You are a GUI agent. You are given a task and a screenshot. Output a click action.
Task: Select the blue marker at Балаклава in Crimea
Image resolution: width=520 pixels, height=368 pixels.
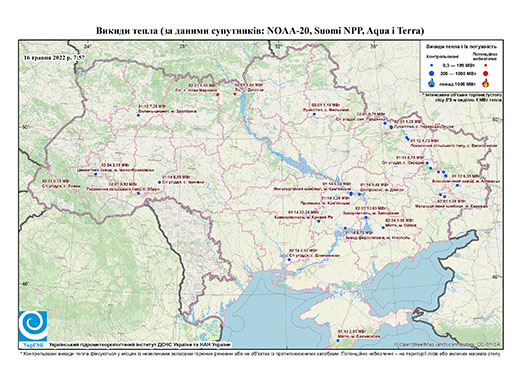338,340
